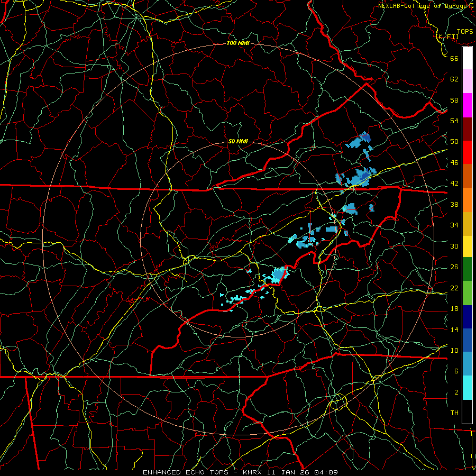
Task: Click the "62" scale value
Action: (x=454, y=79)
